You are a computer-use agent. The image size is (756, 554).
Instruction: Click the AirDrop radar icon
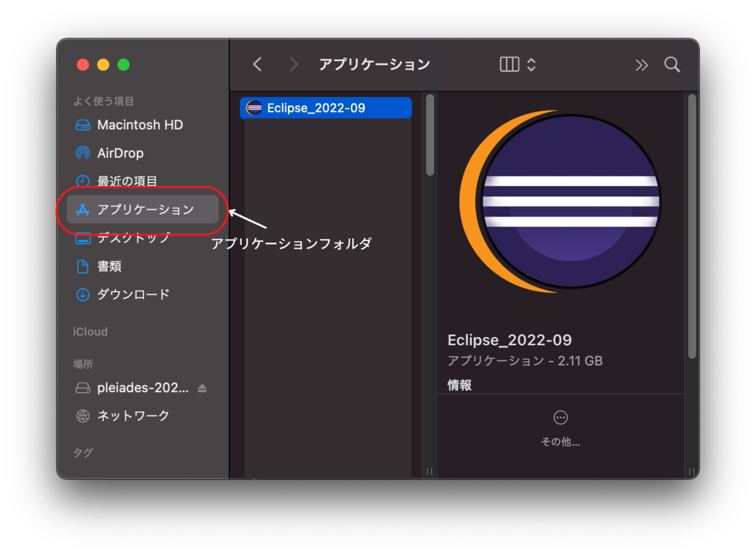83,153
